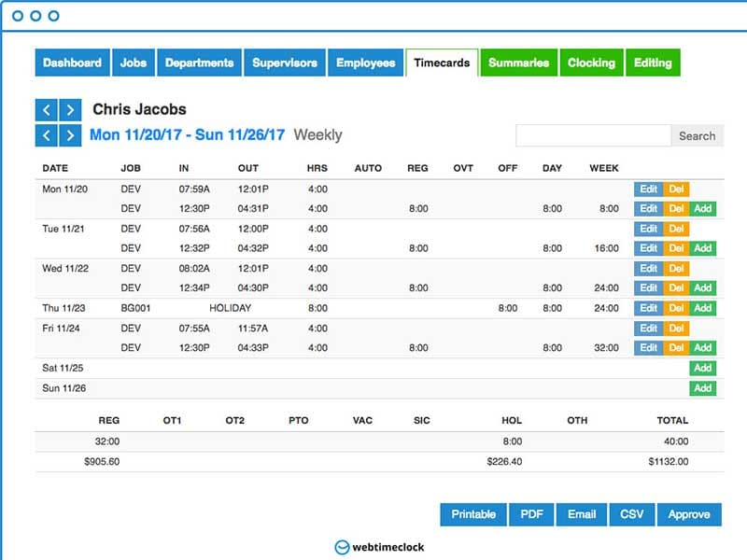The image size is (747, 560).
Task: Select the Clocking tab
Action: click(x=591, y=63)
